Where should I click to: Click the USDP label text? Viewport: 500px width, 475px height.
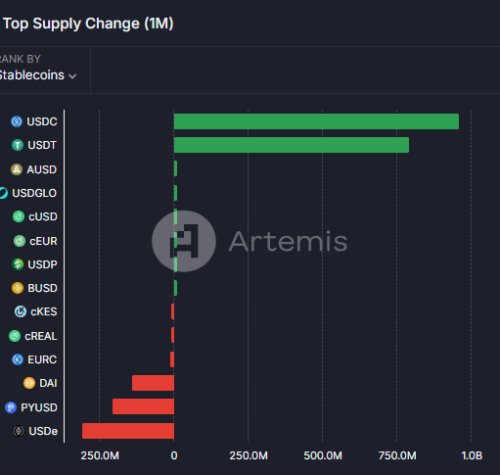42,264
